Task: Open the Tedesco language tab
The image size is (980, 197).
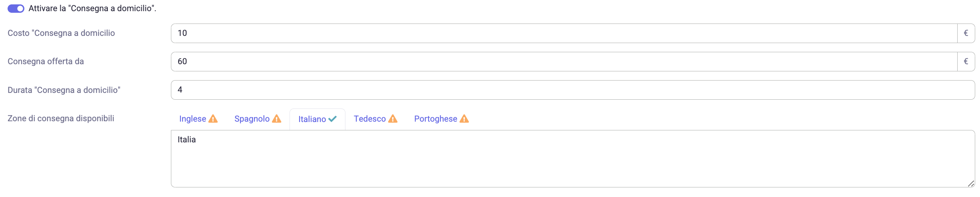Action: pos(375,119)
